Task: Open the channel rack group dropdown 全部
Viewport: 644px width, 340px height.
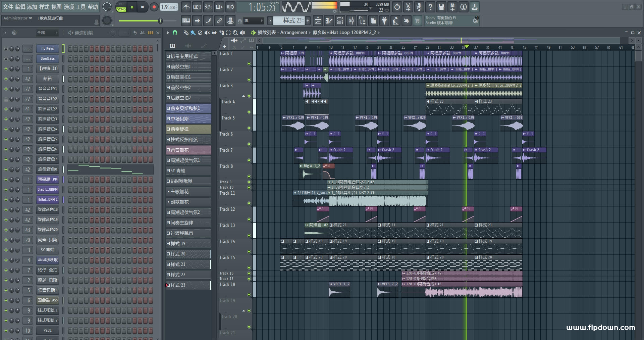Action: point(47,33)
